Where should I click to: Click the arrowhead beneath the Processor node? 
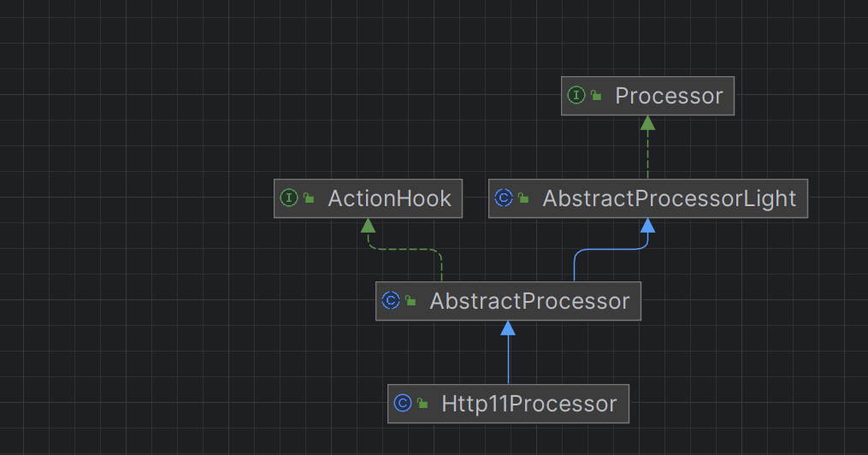click(x=648, y=123)
